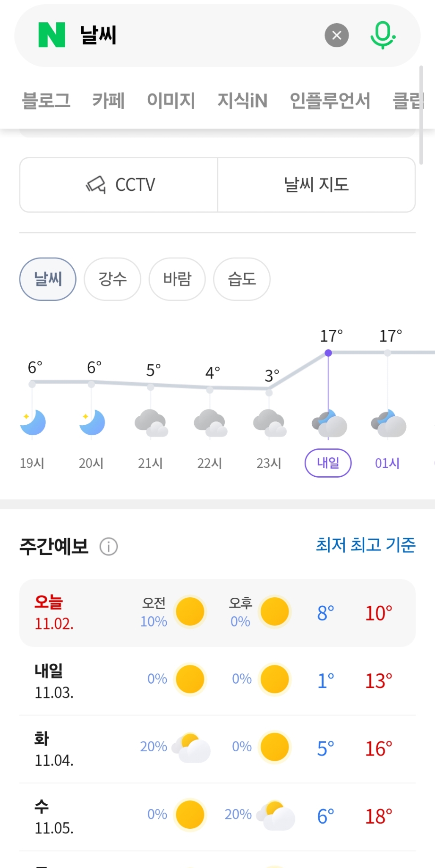Tap the search input showing 날씨
Image resolution: width=435 pixels, height=868 pixels.
click(198, 35)
